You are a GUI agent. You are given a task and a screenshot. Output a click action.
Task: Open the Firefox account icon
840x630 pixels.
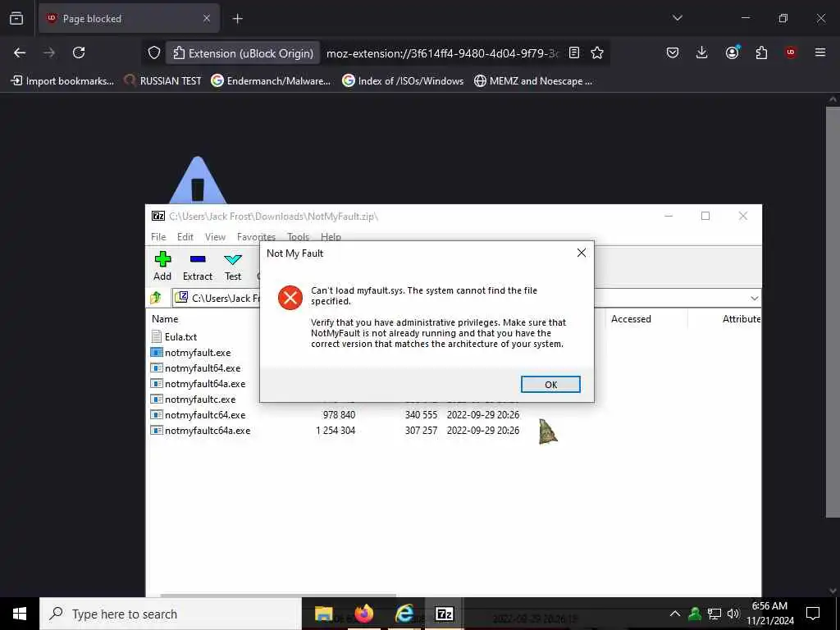[x=732, y=52]
